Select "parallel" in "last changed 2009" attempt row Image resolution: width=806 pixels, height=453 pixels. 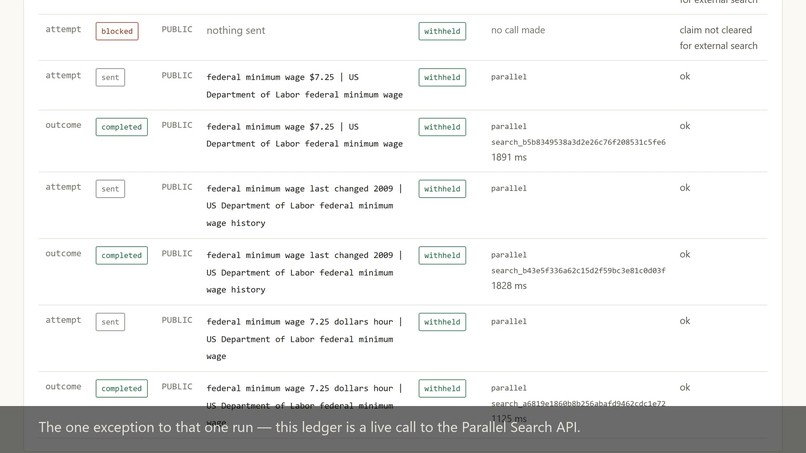click(x=508, y=188)
